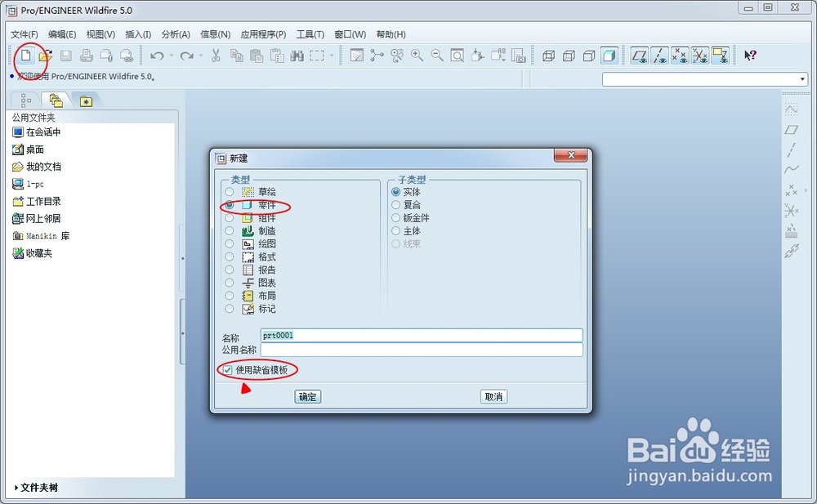Open the undo history dropdown arrow
This screenshot has width=817, height=504.
(x=171, y=56)
